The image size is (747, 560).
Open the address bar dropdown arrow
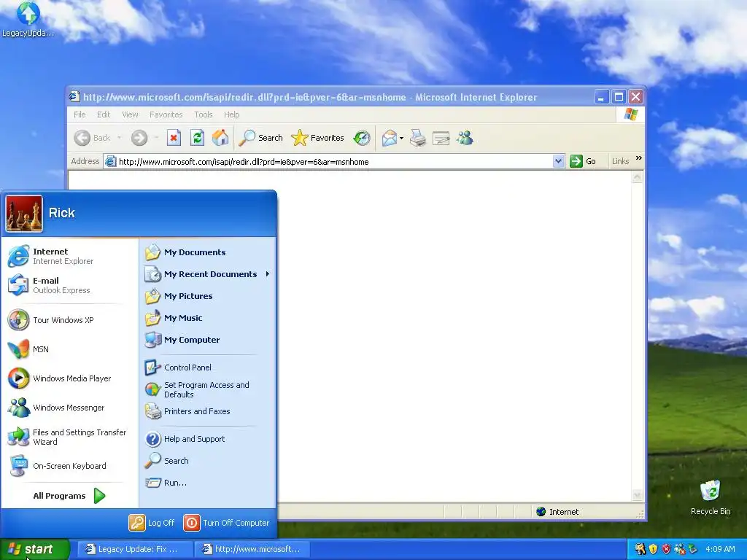tap(558, 161)
